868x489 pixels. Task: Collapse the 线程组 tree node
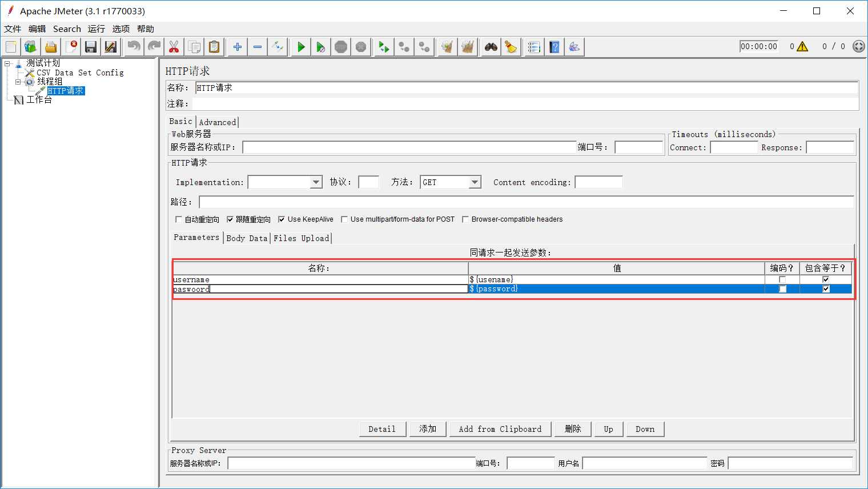click(x=18, y=82)
